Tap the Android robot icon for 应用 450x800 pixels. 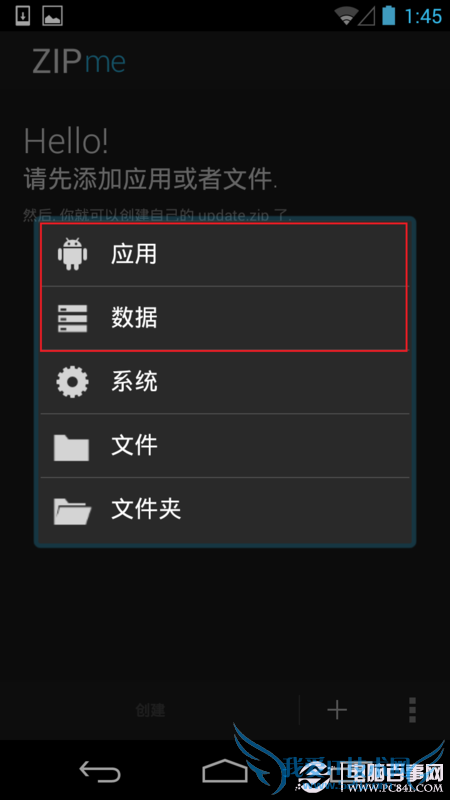(72, 254)
